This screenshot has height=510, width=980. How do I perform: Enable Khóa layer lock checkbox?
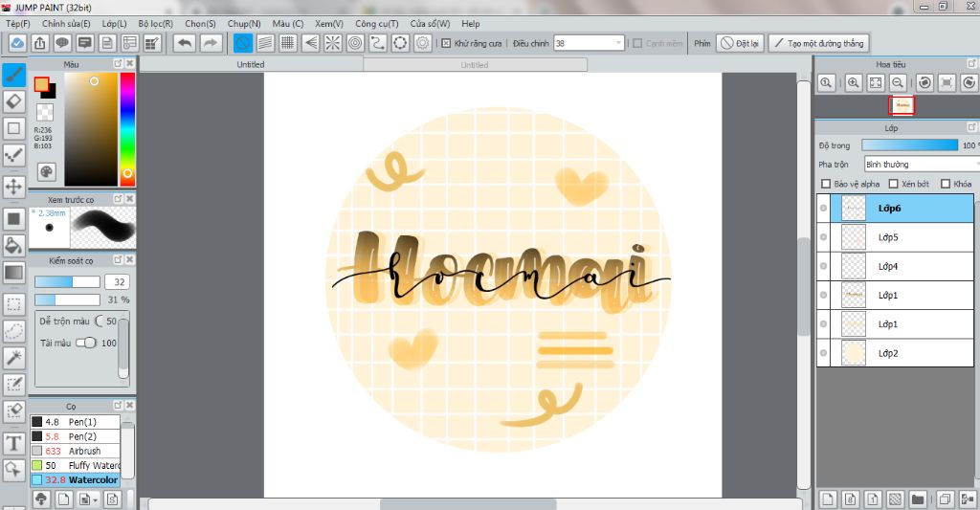[946, 184]
